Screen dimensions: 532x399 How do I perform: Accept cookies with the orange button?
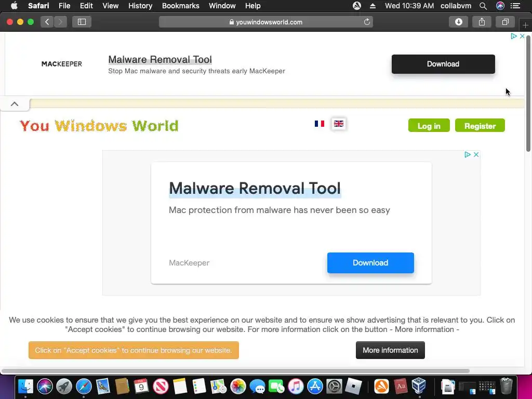pos(134,350)
